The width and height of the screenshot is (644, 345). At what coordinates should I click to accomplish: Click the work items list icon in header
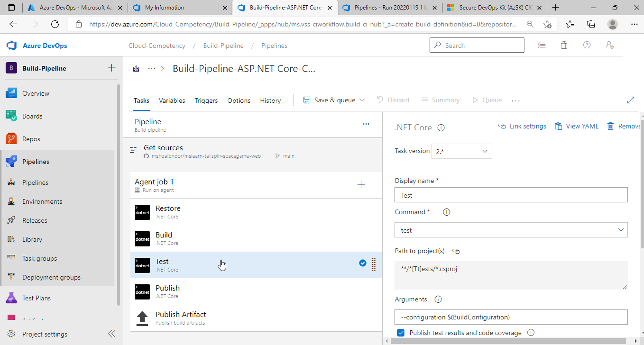coord(541,45)
